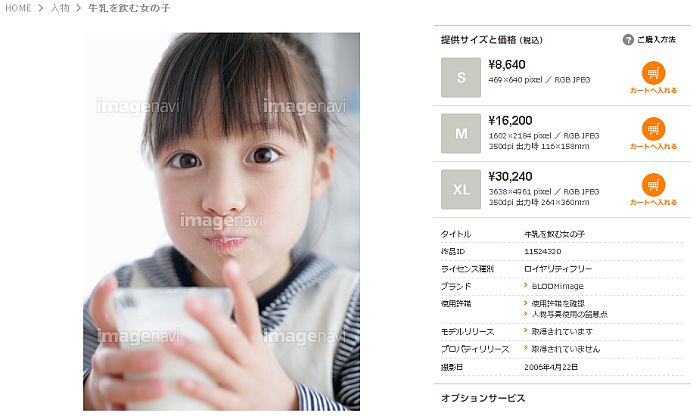Screen dimensions: 700x416
Task: Open the BLOOMimage brand link
Action: pos(558,286)
